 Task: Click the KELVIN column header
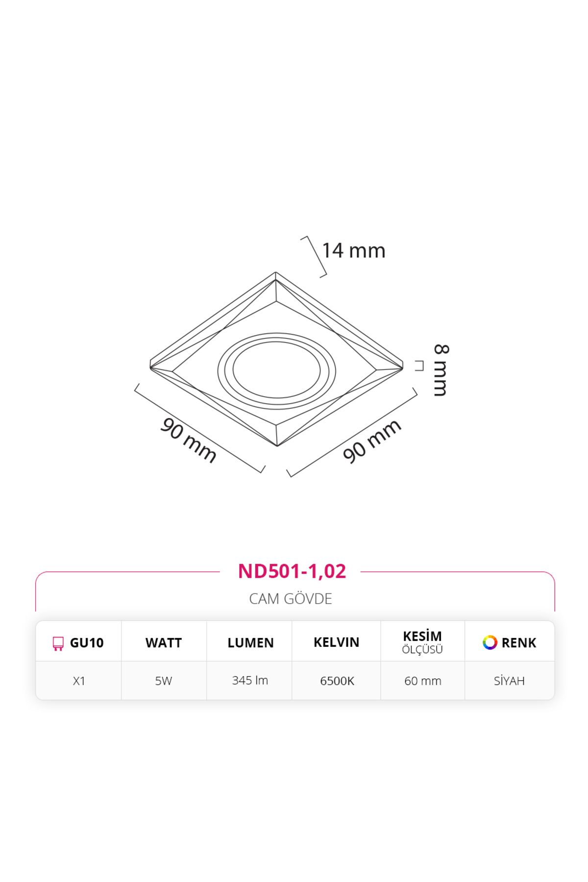[x=337, y=642]
